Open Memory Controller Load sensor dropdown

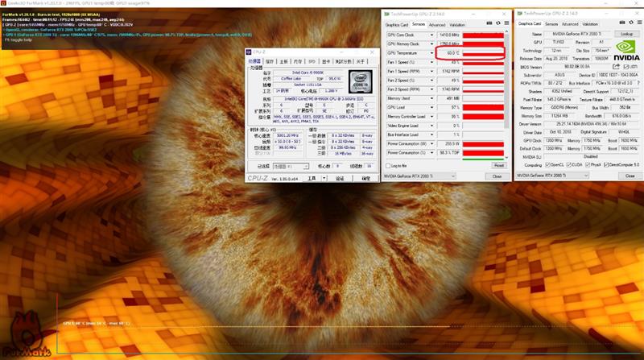431,116
